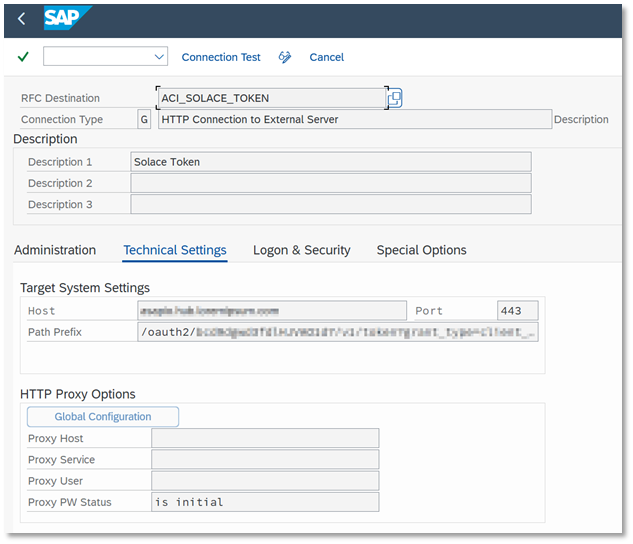Click the Path Prefix field
Screen dimensions: 633x544
coord(337,332)
